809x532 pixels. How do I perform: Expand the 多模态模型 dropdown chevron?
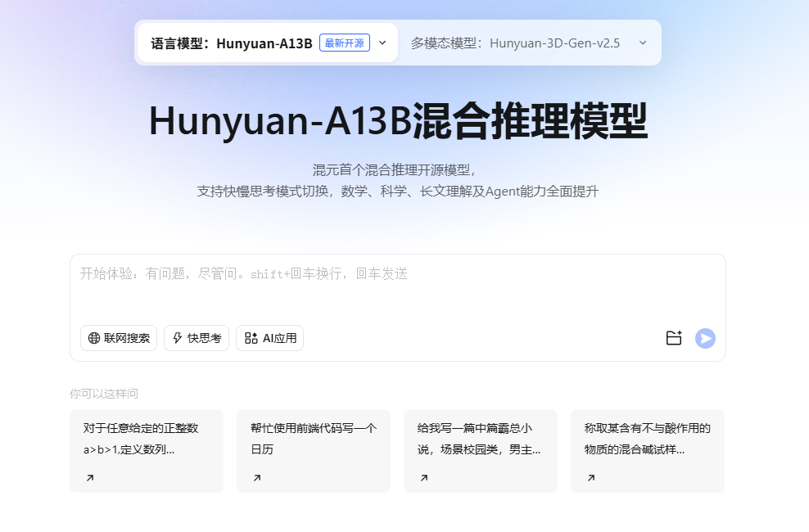(x=643, y=43)
